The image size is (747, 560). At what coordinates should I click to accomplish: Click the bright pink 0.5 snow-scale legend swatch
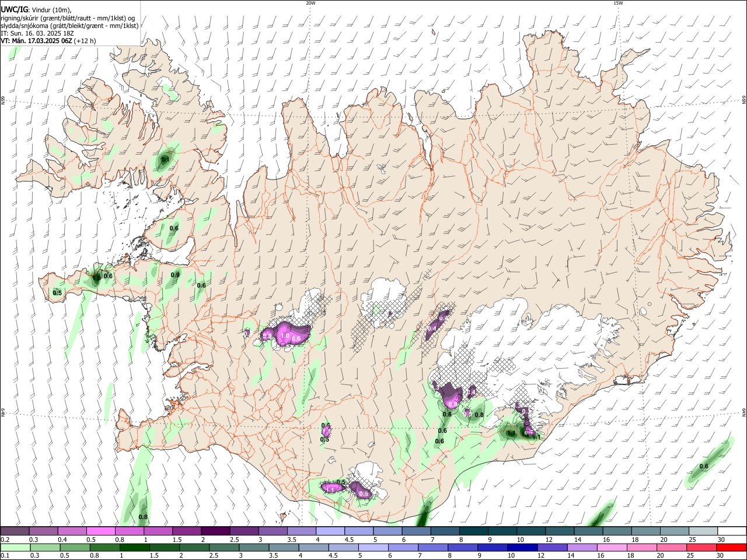[x=100, y=531]
